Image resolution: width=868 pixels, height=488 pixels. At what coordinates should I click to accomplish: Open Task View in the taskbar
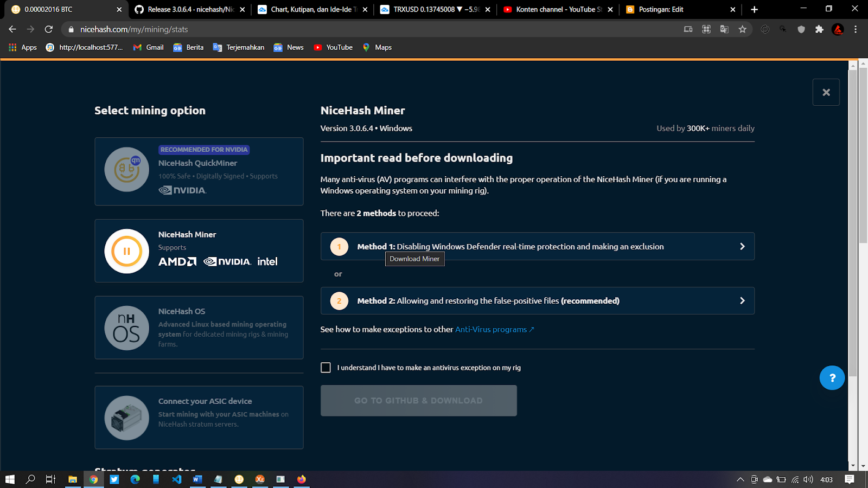point(50,479)
